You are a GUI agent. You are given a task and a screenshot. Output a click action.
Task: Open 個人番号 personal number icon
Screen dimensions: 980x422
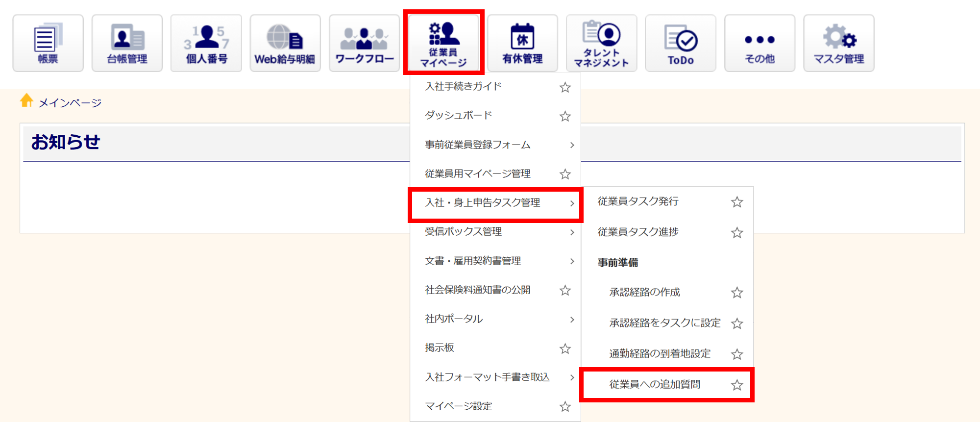coord(206,43)
